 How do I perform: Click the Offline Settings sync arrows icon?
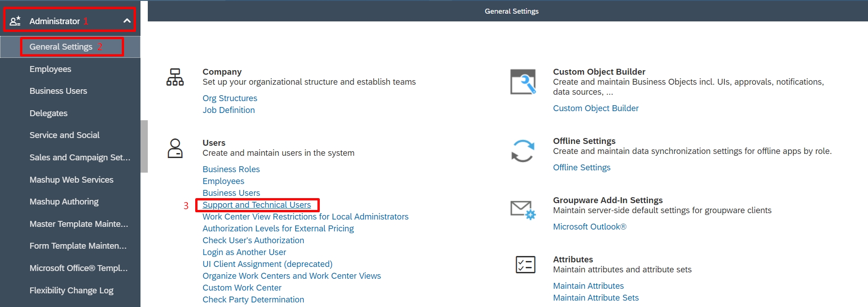pyautogui.click(x=523, y=151)
